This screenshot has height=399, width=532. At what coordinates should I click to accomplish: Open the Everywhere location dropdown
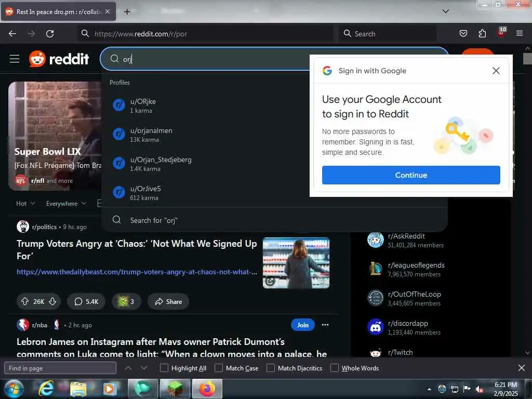click(x=66, y=204)
